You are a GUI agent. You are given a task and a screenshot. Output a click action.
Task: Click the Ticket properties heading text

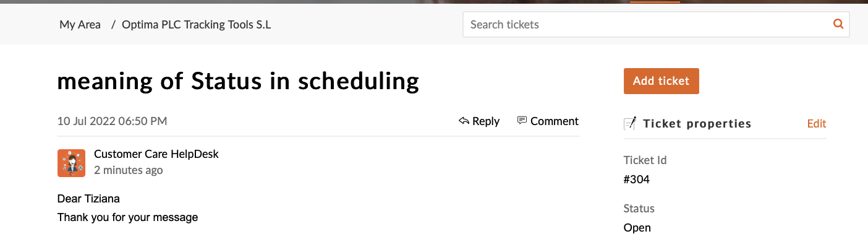coord(697,123)
